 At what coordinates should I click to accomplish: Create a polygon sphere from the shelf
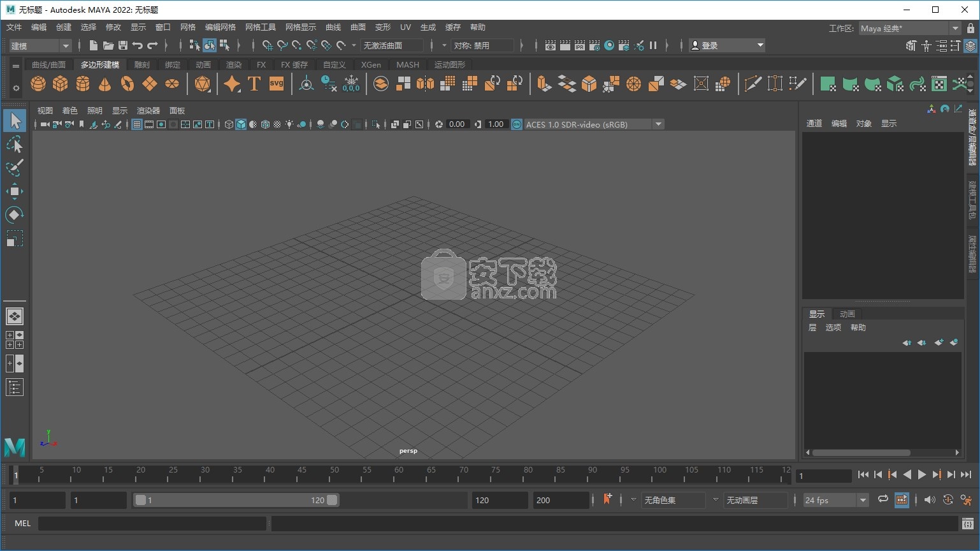pyautogui.click(x=38, y=84)
